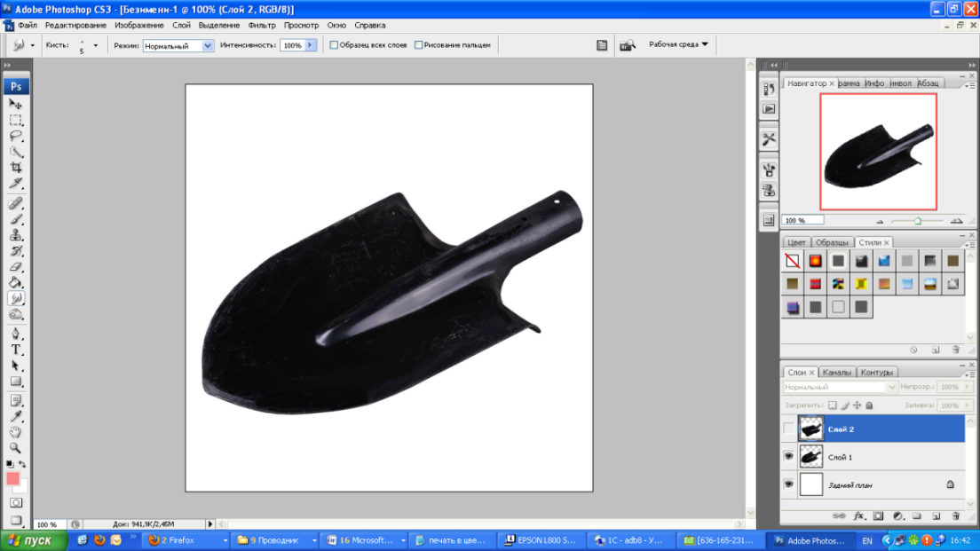Select the Healing Brush tool
This screenshot has height=551, width=980.
[x=16, y=204]
